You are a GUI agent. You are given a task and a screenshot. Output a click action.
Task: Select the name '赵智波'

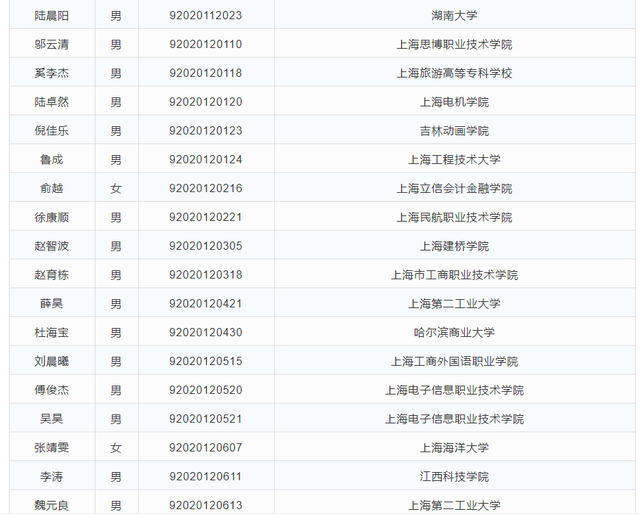(51, 246)
